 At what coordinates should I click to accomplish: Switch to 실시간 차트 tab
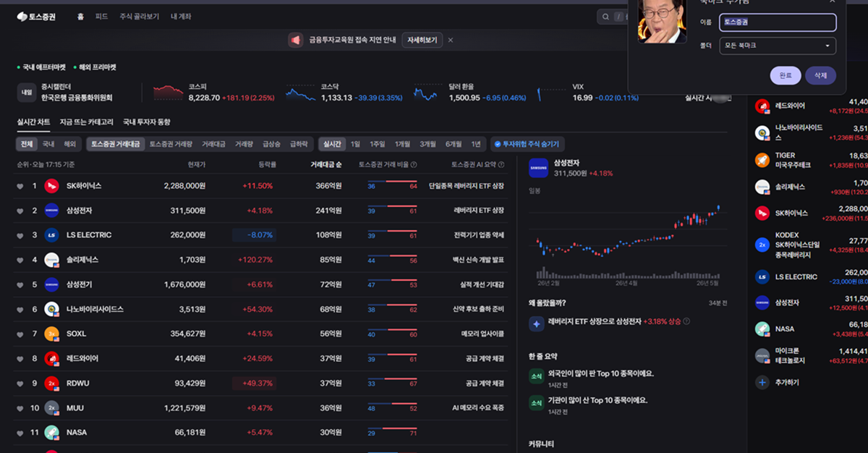click(33, 122)
